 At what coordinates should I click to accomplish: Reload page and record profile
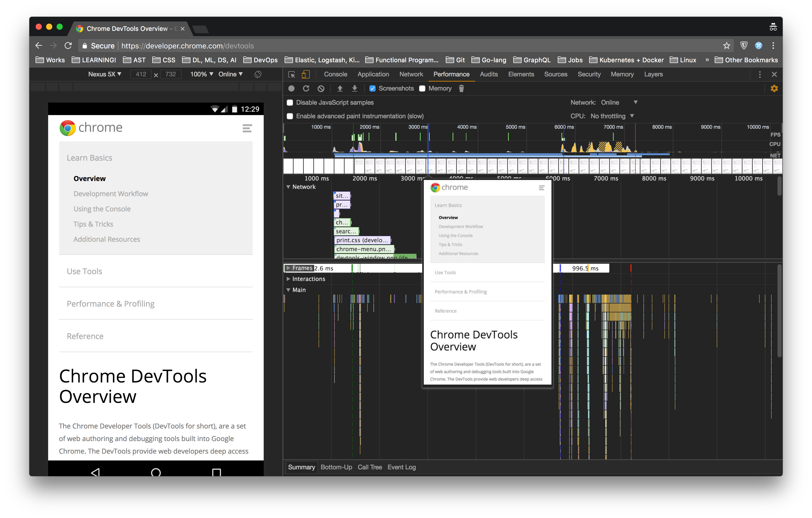pyautogui.click(x=306, y=88)
